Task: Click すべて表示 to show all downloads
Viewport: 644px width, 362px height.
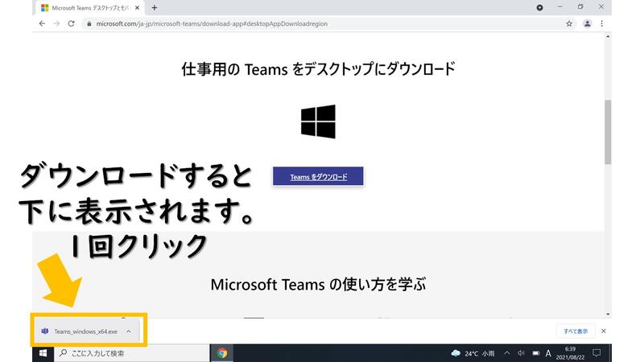Action: tap(575, 331)
